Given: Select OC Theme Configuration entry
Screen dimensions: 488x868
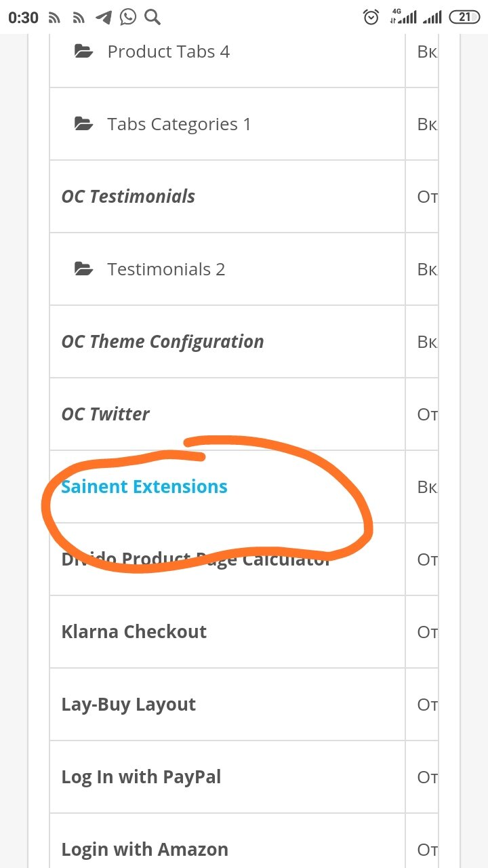Looking at the screenshot, I should [163, 342].
